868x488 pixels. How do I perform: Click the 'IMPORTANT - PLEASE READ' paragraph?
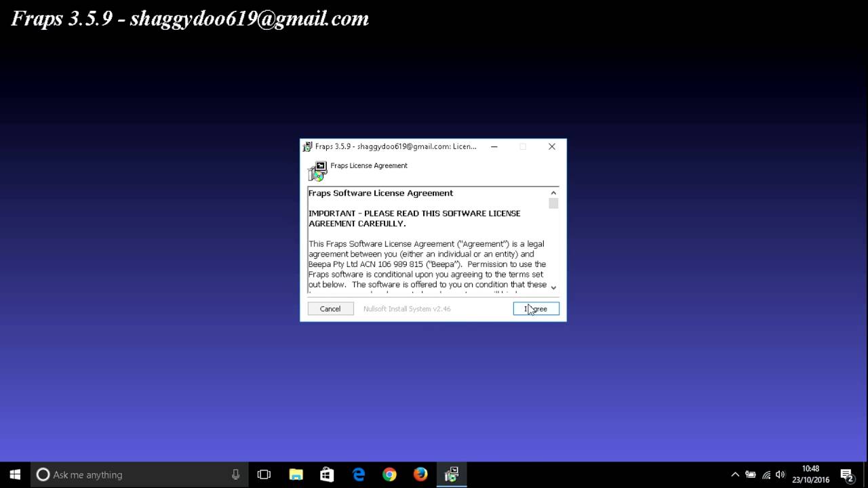tap(414, 218)
